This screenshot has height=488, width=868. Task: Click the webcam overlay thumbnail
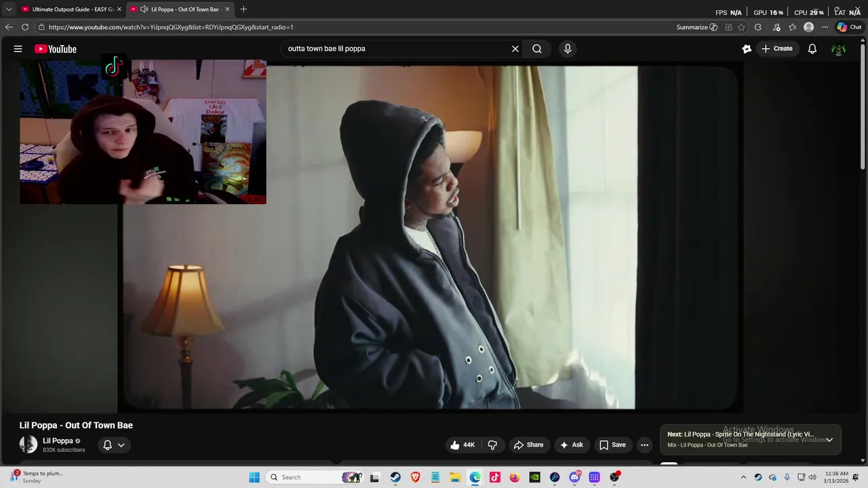[x=143, y=131]
